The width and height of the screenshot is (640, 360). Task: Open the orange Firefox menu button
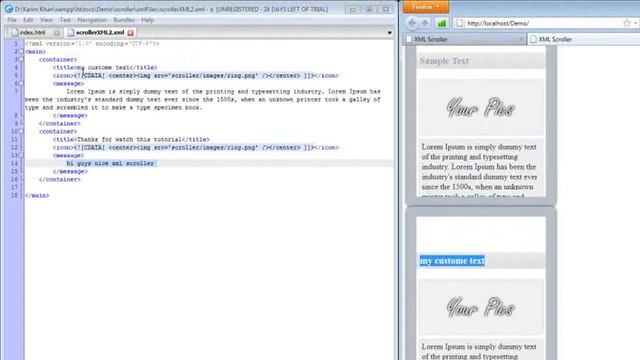(426, 7)
